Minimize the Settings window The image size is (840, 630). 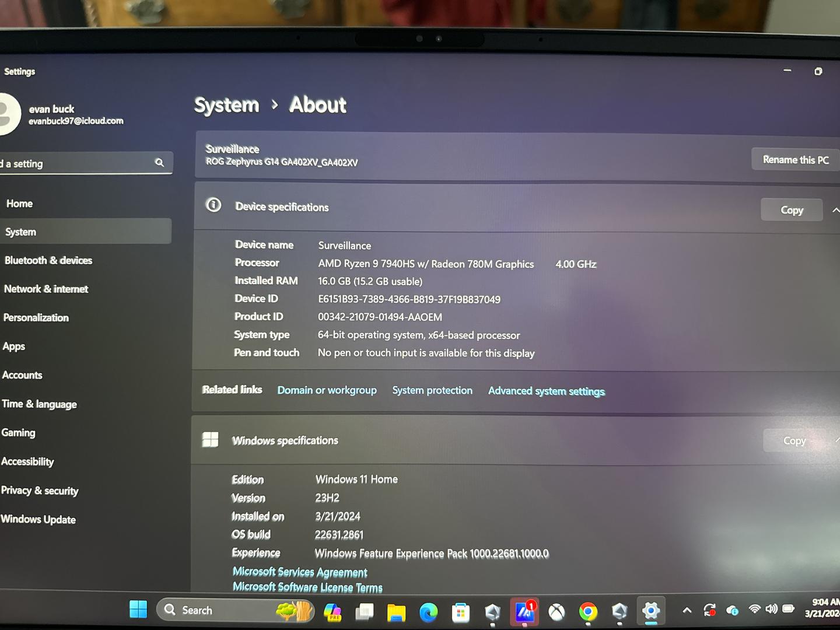coord(787,71)
